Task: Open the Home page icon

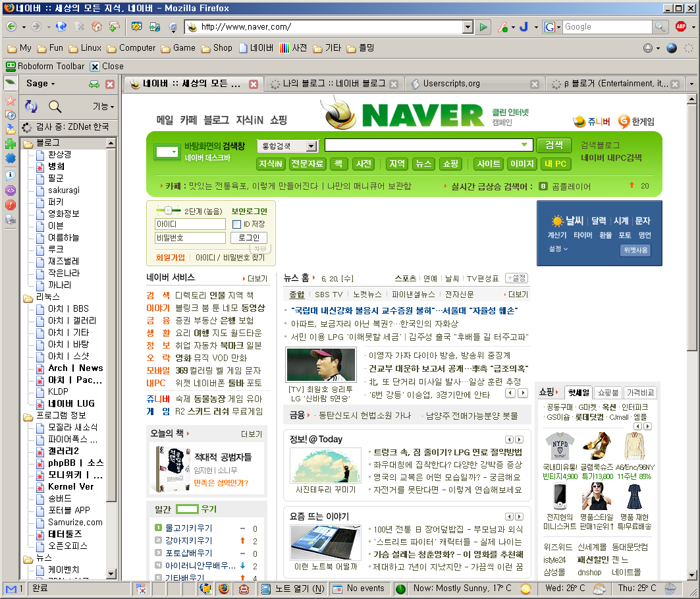Action: coord(96,27)
